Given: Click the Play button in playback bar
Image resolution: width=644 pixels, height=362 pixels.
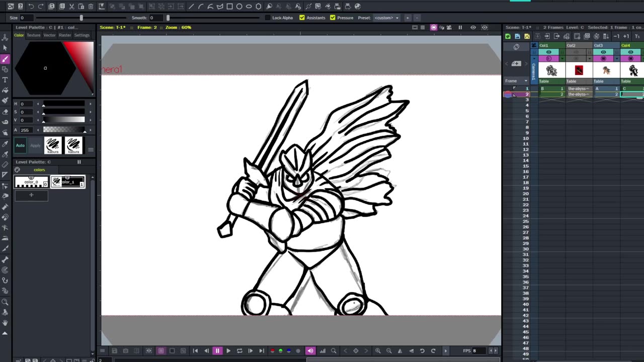Looking at the screenshot, I should 228,351.
